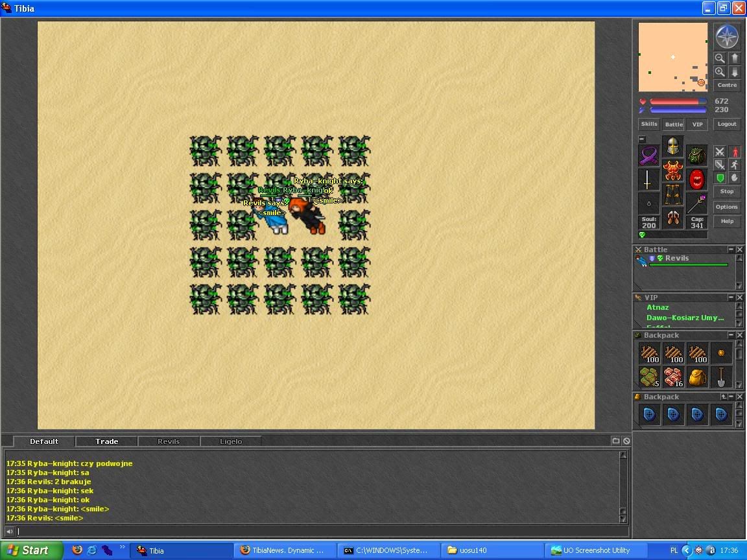The height and width of the screenshot is (560, 747).
Task: Enable offensive fighting mode
Action: (720, 152)
